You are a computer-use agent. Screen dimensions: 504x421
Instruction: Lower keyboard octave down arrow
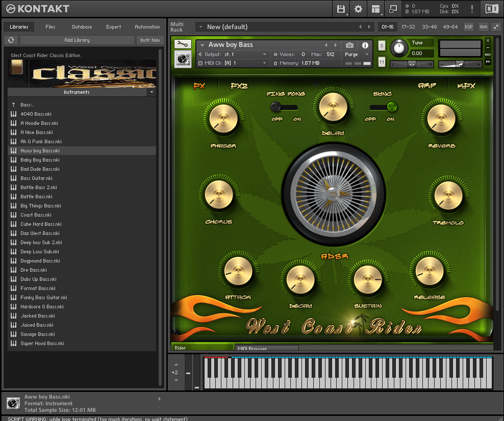tap(176, 380)
